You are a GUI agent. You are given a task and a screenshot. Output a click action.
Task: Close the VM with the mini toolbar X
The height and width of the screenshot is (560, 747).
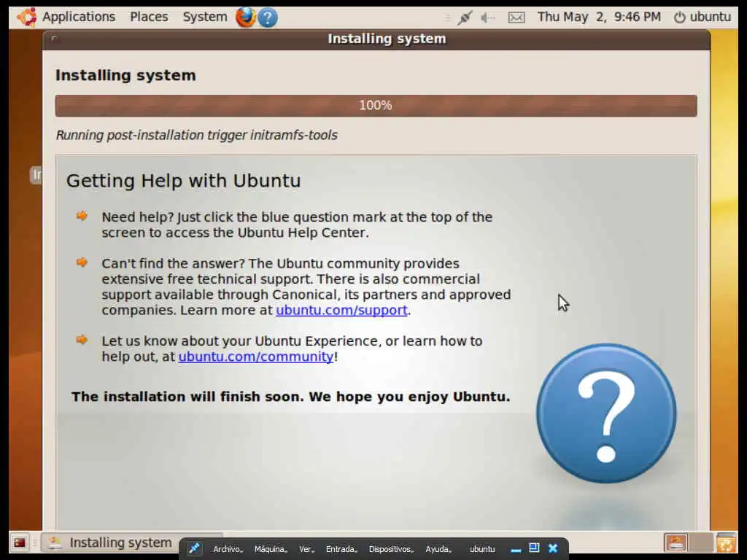click(553, 548)
